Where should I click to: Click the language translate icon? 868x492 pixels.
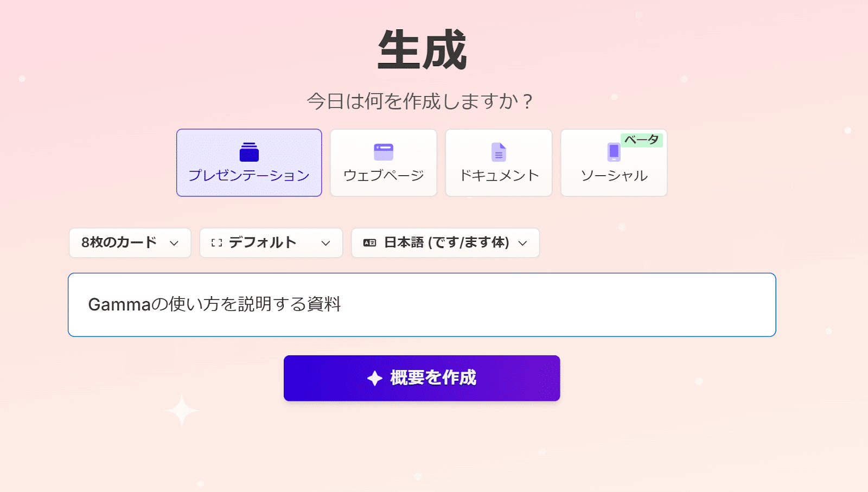(x=369, y=243)
